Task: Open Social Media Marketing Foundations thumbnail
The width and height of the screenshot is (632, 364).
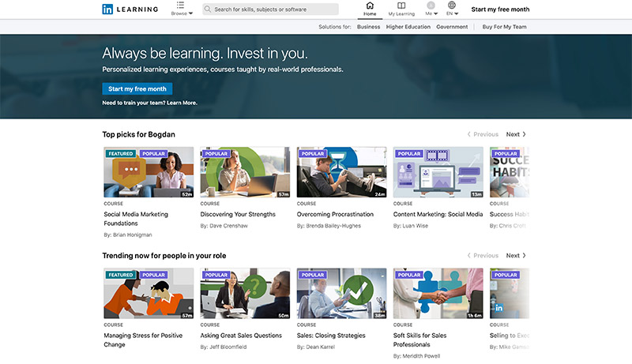Action: (149, 172)
